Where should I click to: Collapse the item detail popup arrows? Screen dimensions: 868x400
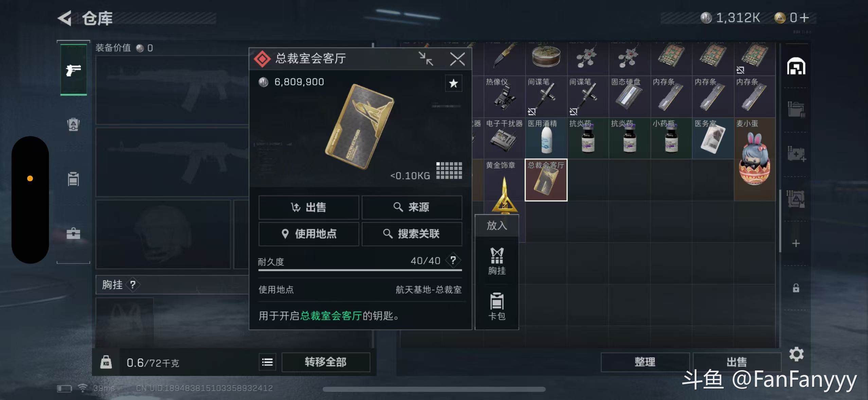(426, 59)
